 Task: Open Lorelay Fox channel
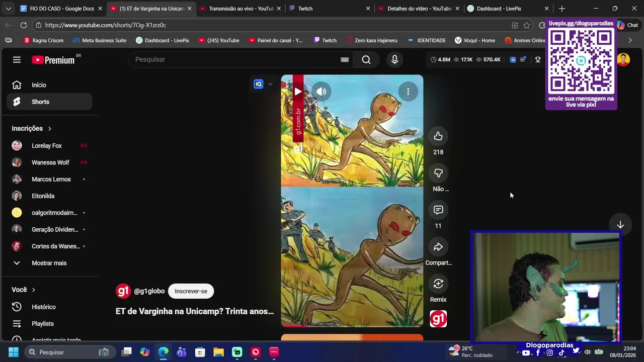click(49, 146)
